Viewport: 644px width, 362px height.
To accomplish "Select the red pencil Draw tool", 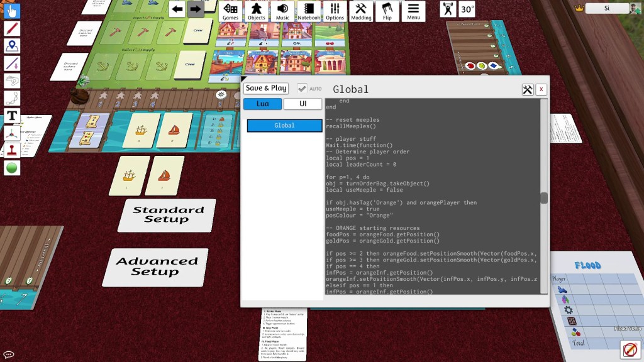I will [x=12, y=28].
